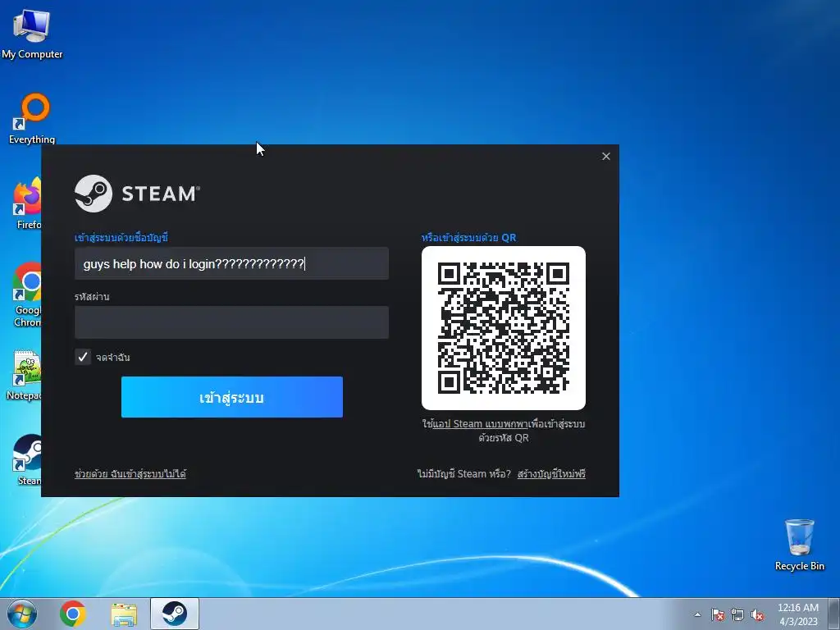Open the create a free account link

point(551,474)
